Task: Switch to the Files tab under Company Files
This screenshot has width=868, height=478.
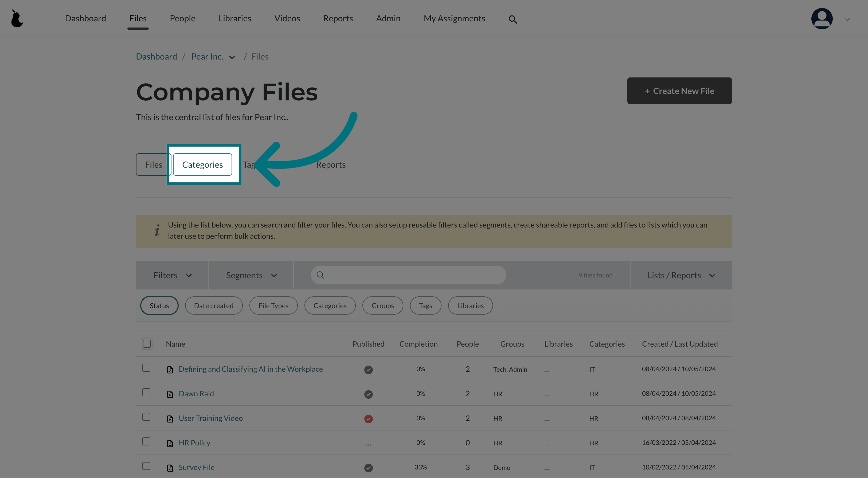Action: pos(153,164)
